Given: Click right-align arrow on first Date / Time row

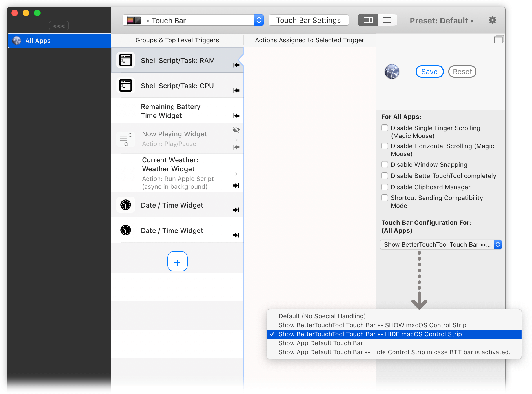Looking at the screenshot, I should 236,210.
